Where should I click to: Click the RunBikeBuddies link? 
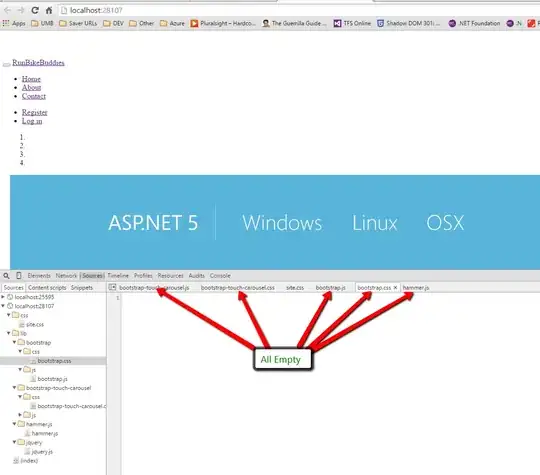pyautogui.click(x=38, y=63)
